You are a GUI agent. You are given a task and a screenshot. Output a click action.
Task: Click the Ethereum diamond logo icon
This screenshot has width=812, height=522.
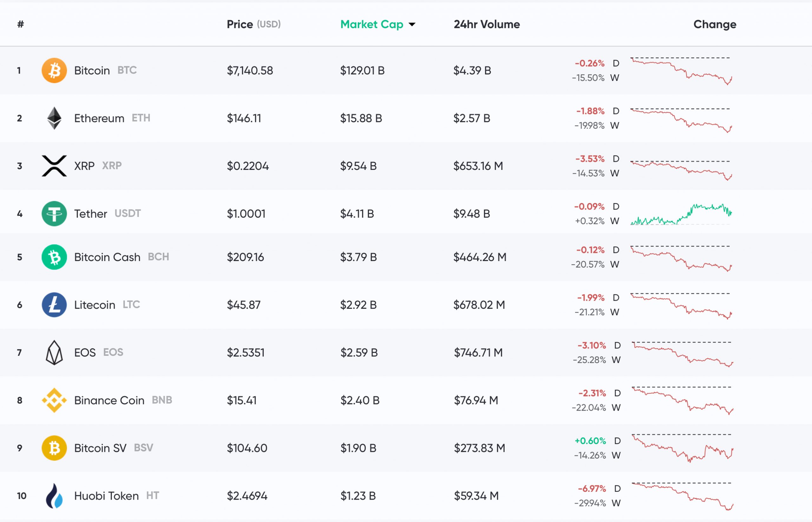coord(54,118)
